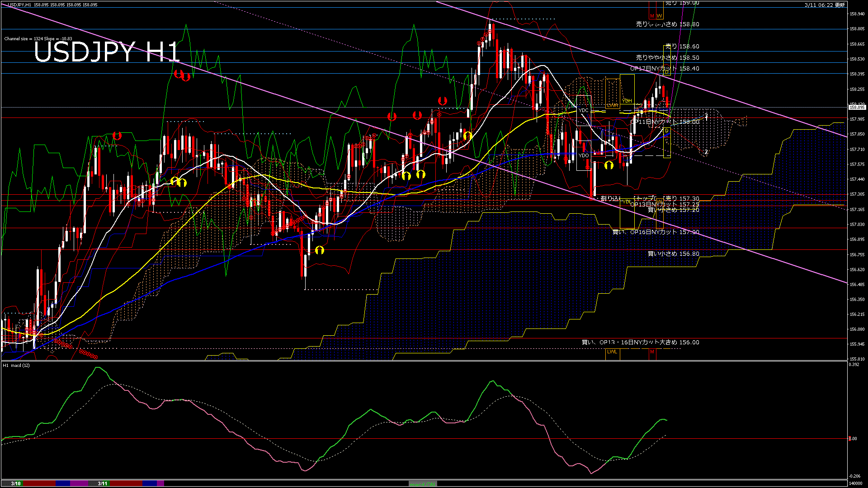Viewport: 868px width, 488px height.
Task: Click the red M marker at top
Action: pyautogui.click(x=652, y=16)
